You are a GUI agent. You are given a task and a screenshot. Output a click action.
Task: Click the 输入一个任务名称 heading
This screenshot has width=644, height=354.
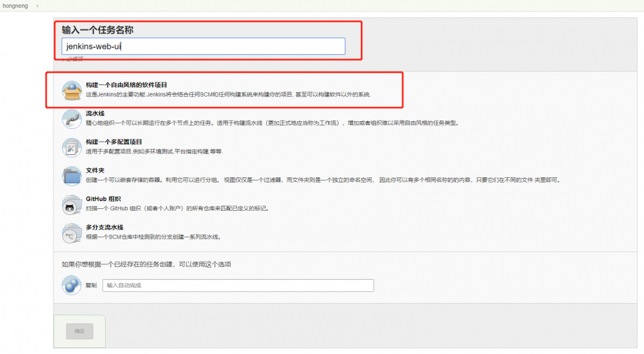tap(97, 30)
